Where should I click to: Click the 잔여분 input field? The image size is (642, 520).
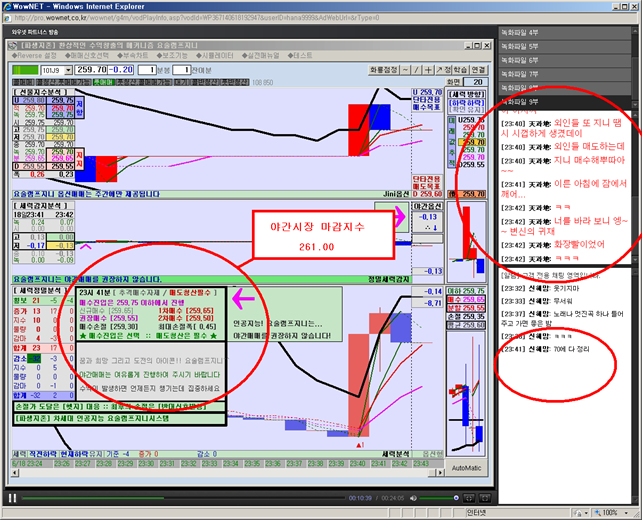(182, 70)
